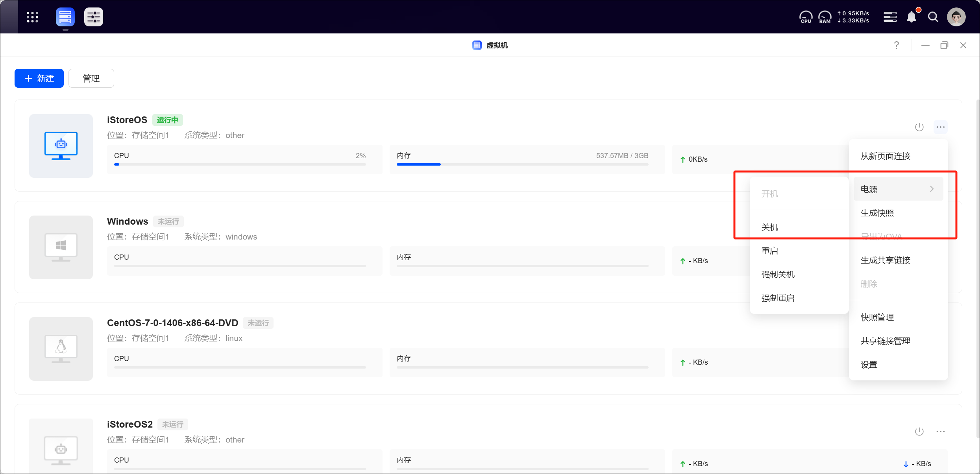Close the iStoreOS three-dots options menu

[940, 127]
